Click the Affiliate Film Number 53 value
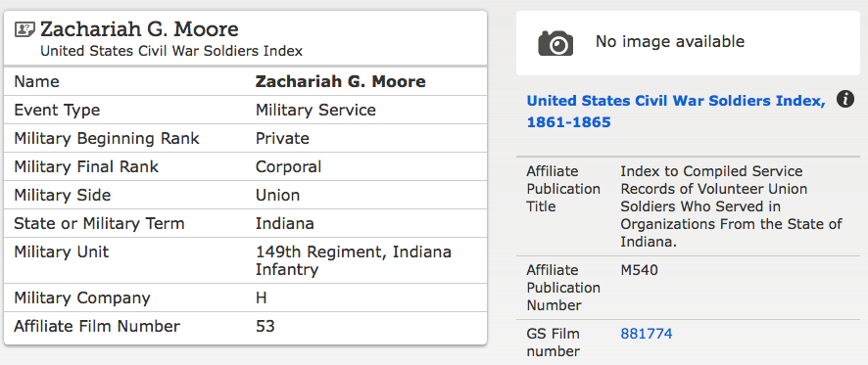 265,326
